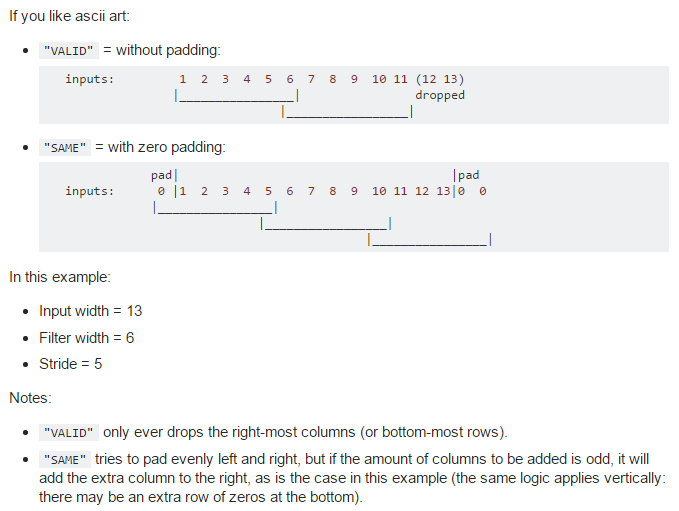Click "(12 13)" in the VALID inputs row
The height and width of the screenshot is (511, 679).
tap(440, 79)
